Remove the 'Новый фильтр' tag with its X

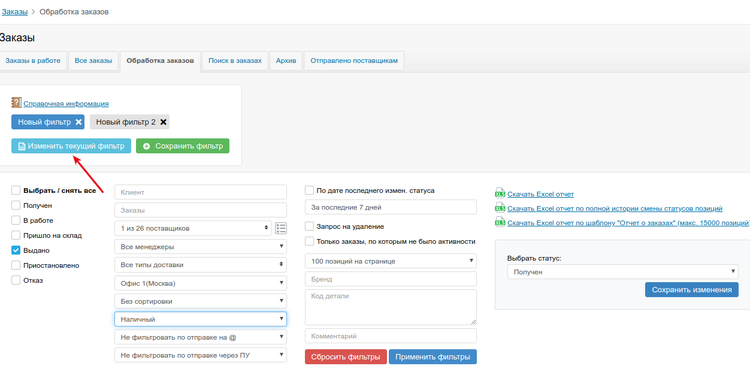click(79, 122)
